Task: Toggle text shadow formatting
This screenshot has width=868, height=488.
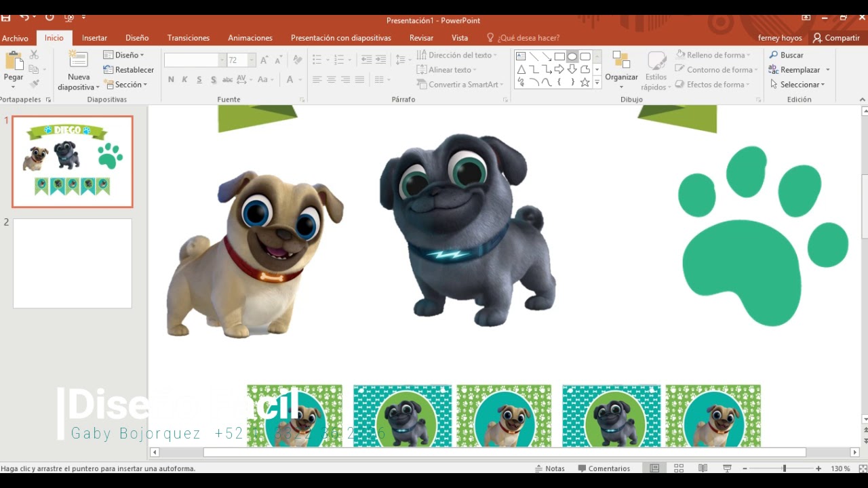Action: click(214, 79)
